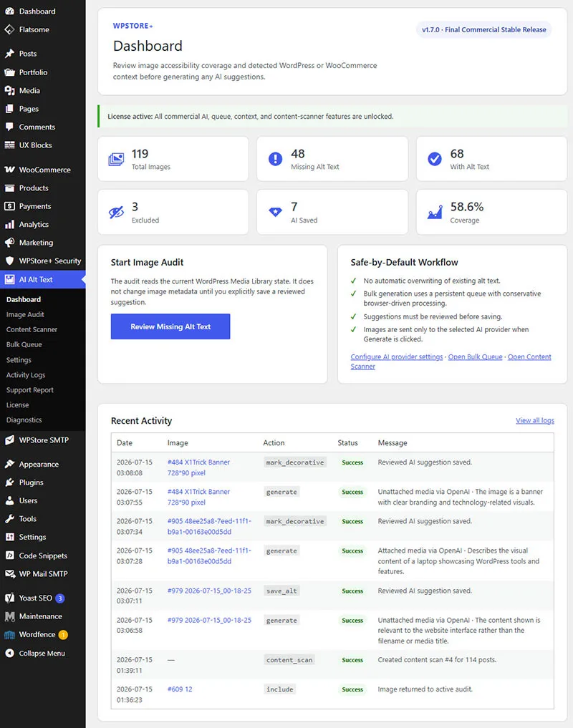Click the Coverage chart icon
The height and width of the screenshot is (728, 573).
[435, 212]
